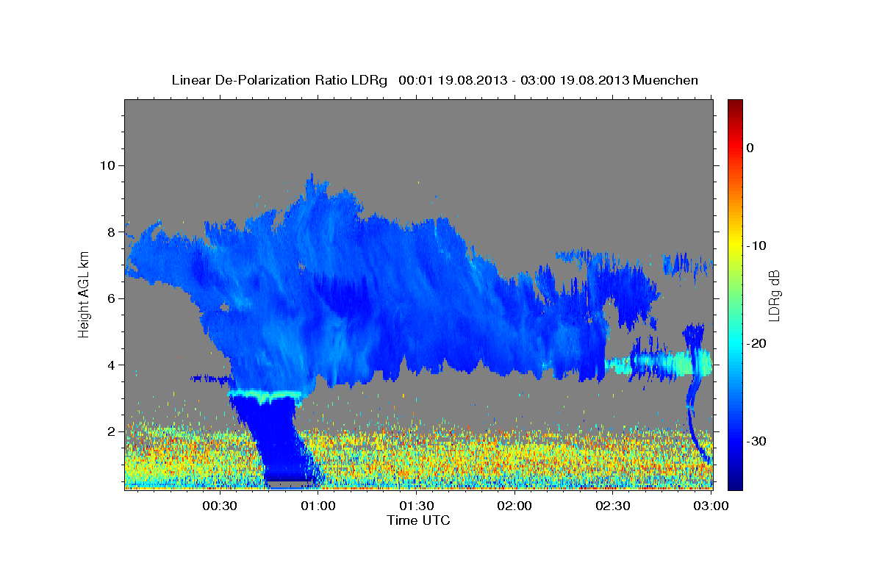Image resolution: width=882 pixels, height=588 pixels.
Task: Click the 01:30 time tick label
Action: click(x=417, y=506)
